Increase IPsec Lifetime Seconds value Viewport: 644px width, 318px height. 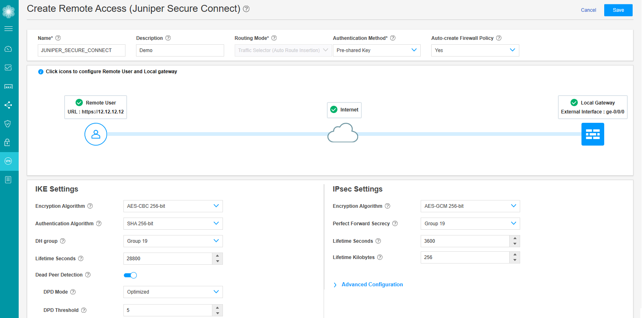point(514,238)
